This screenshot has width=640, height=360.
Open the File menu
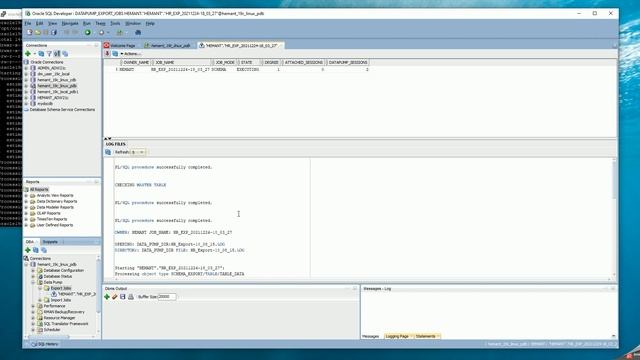point(28,23)
